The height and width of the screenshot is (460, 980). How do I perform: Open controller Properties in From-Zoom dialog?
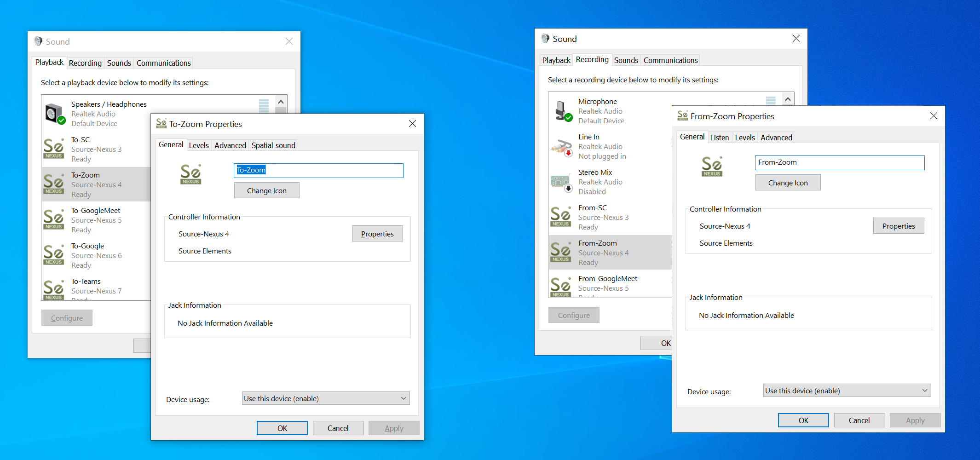pyautogui.click(x=898, y=226)
